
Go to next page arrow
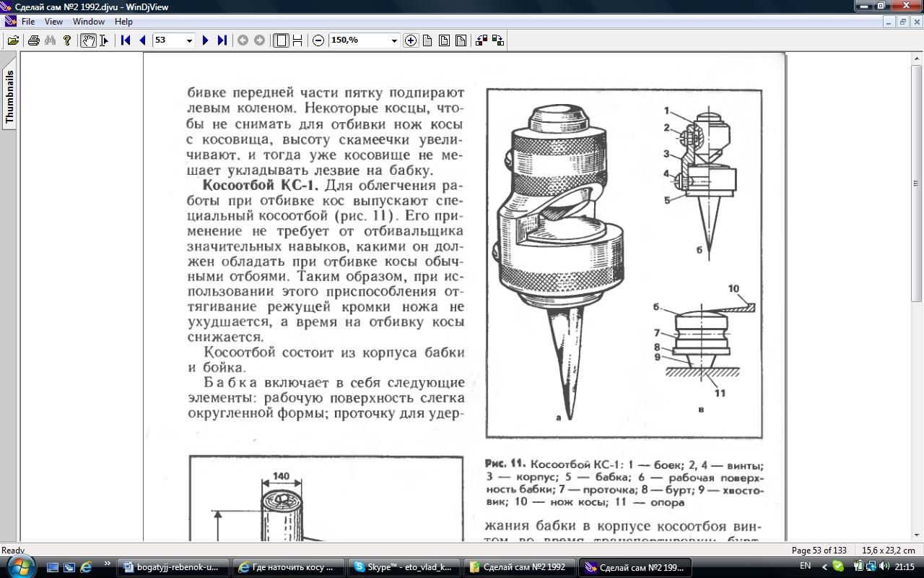pyautogui.click(x=205, y=40)
